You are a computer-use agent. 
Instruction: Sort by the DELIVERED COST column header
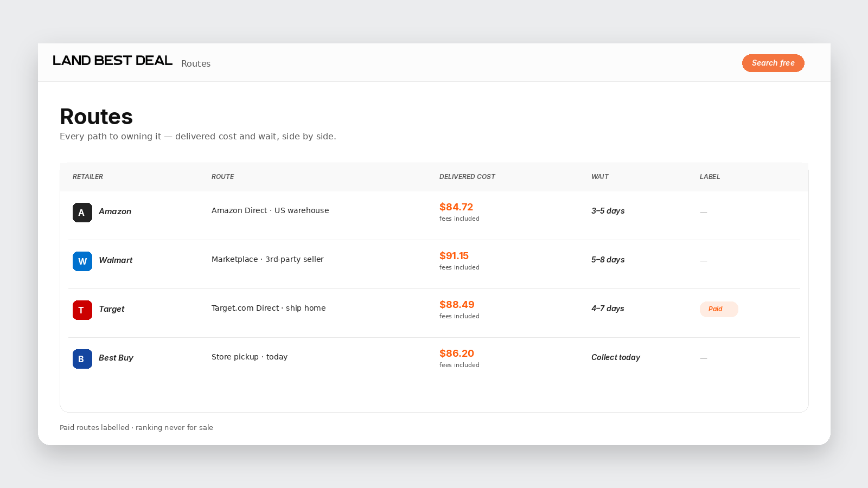tap(467, 177)
